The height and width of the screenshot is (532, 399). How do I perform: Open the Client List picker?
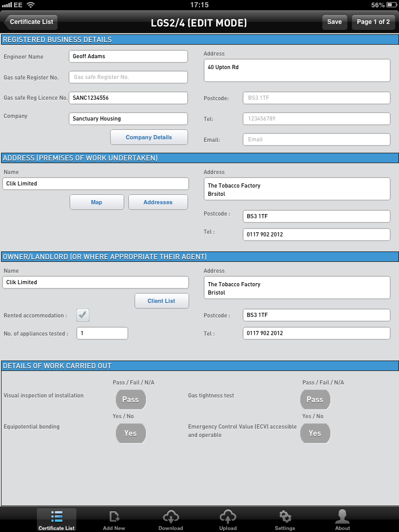(x=162, y=301)
